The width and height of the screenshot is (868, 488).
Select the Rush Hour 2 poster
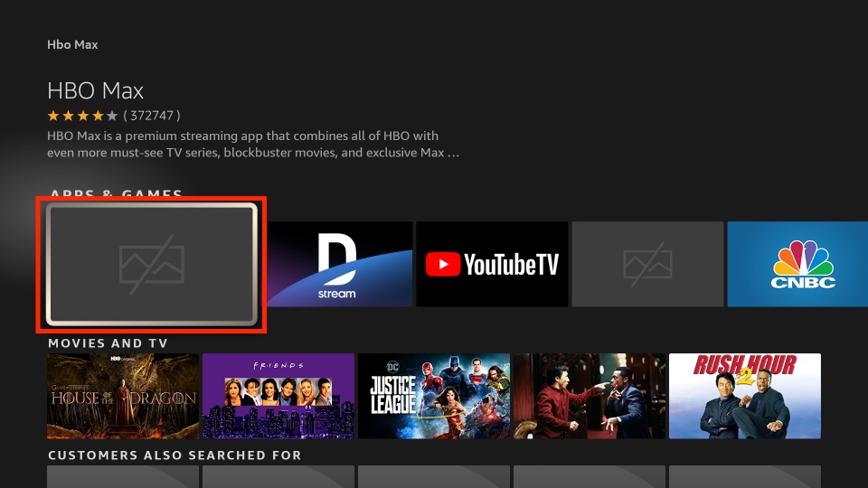pos(745,396)
